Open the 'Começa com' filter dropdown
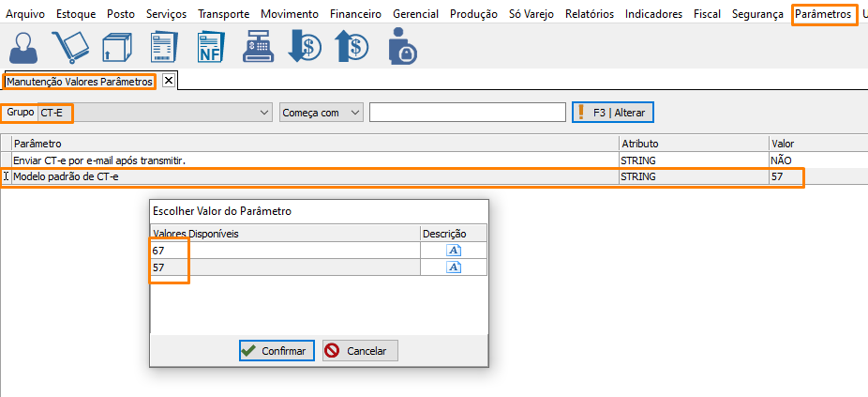 click(x=354, y=113)
